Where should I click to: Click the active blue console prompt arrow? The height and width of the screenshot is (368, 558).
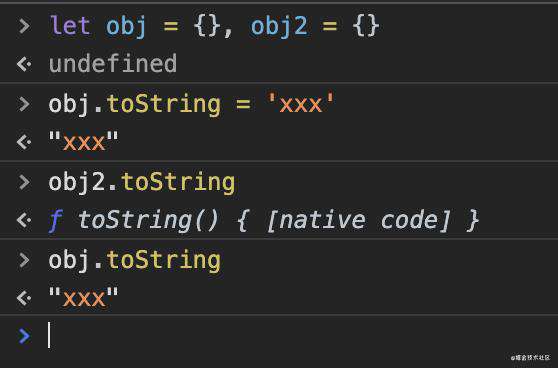[x=24, y=336]
